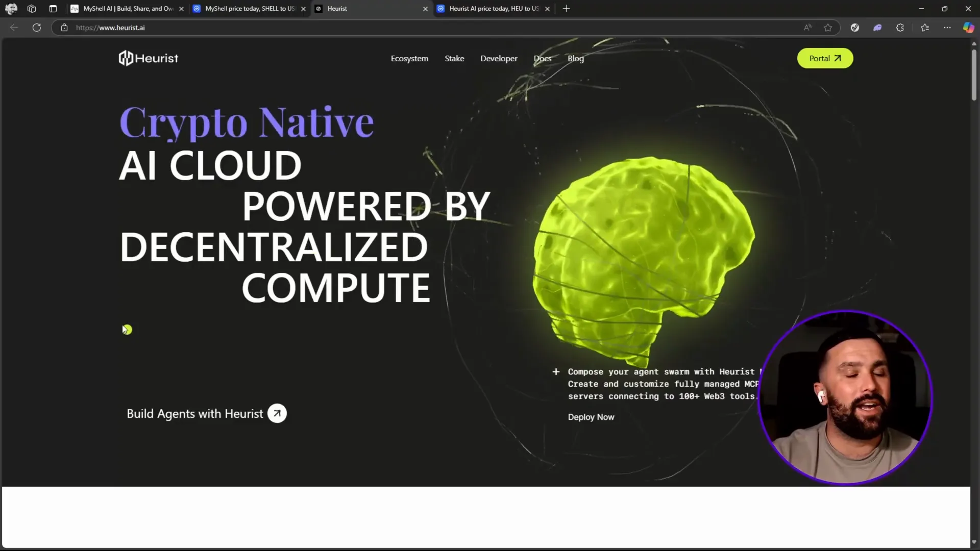980x551 pixels.
Task: Reload the Heurist page
Action: pos(37,28)
